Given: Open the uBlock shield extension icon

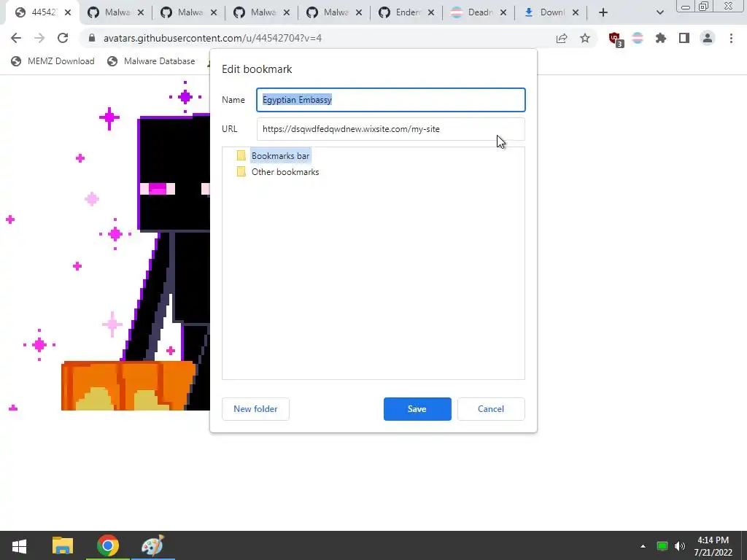Looking at the screenshot, I should click(x=615, y=39).
